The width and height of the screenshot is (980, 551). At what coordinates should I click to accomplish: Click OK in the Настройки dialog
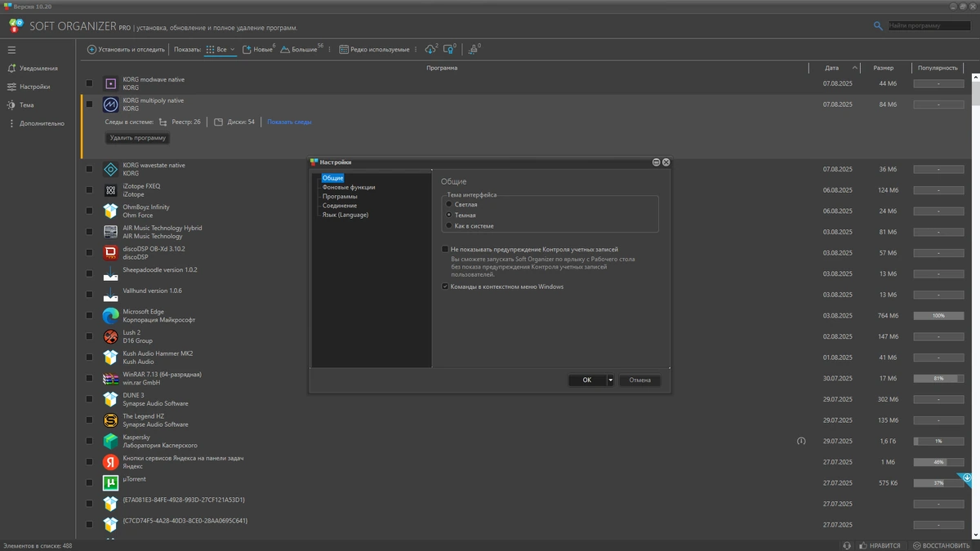587,380
